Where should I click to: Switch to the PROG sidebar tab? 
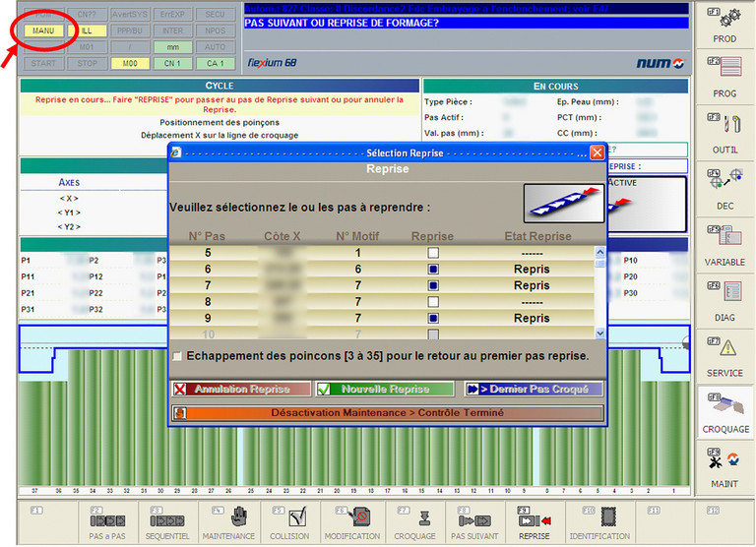click(724, 79)
